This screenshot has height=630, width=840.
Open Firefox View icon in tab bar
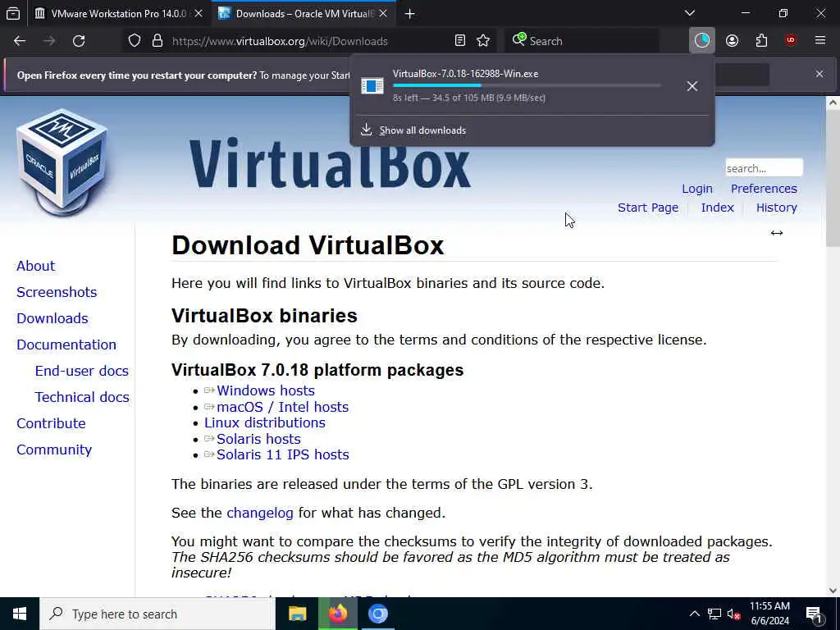click(13, 13)
